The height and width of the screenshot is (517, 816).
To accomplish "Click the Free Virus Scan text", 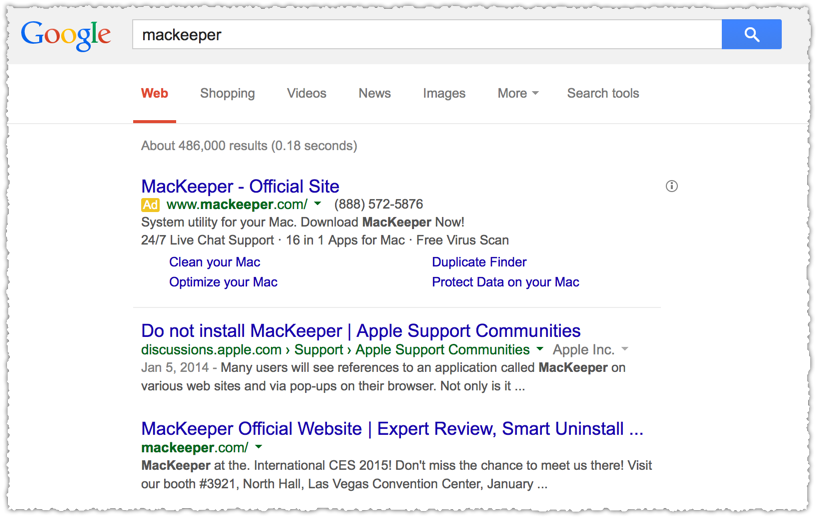I will [462, 240].
